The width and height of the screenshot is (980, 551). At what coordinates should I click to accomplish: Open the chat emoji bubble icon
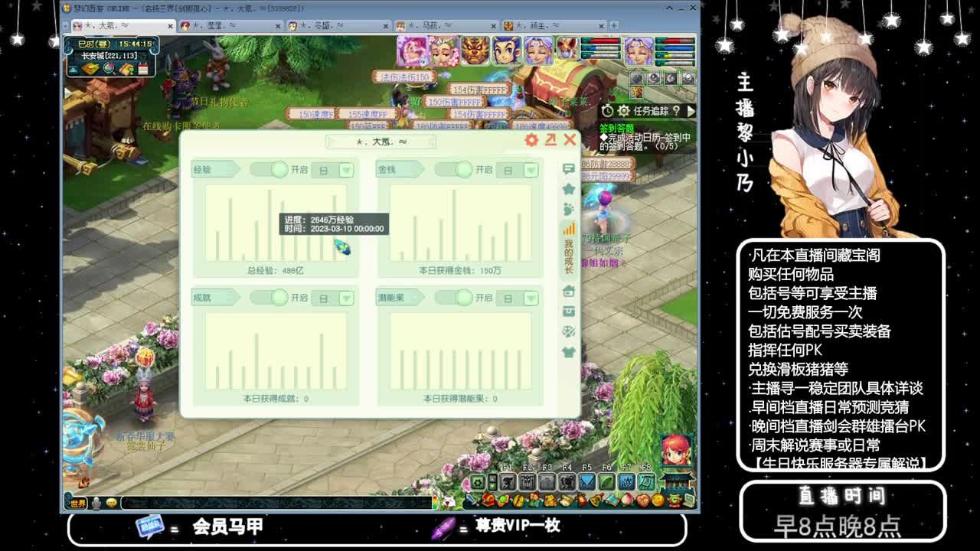(112, 503)
